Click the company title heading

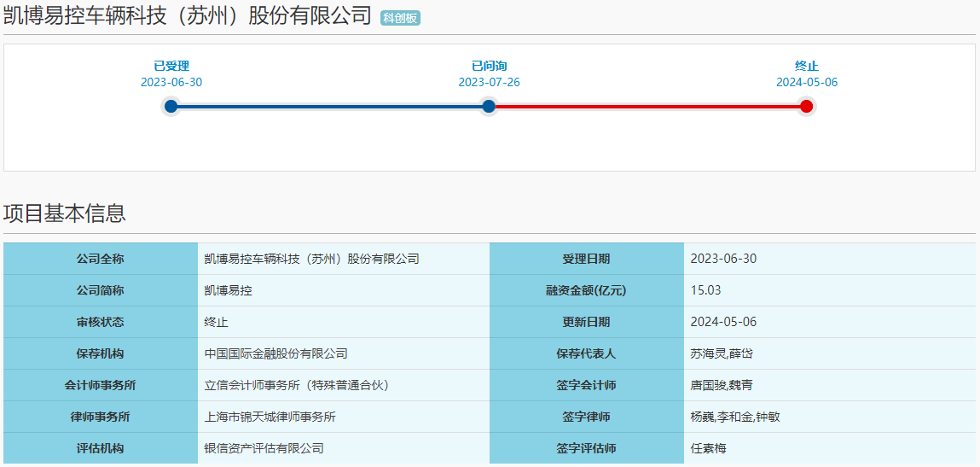[x=188, y=16]
